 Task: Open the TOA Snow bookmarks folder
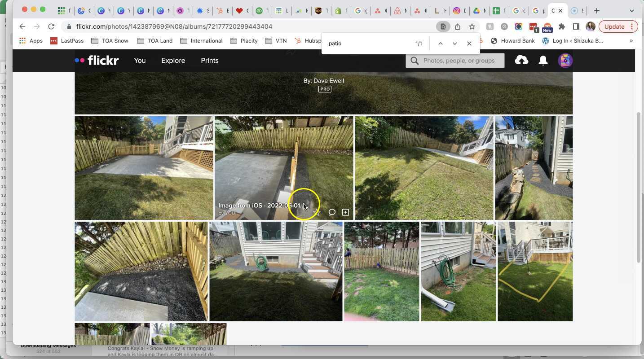coord(110,41)
